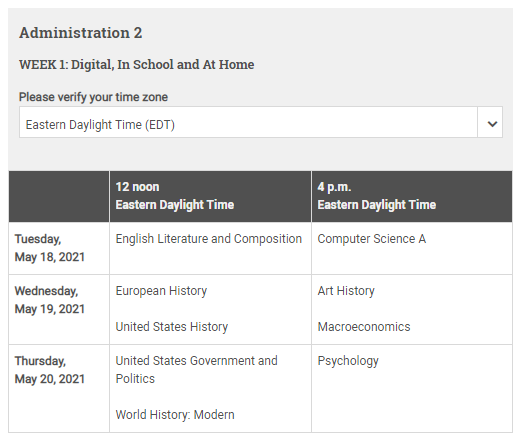522x440 pixels.
Task: Select Computer Science A exam
Action: [x=372, y=239]
